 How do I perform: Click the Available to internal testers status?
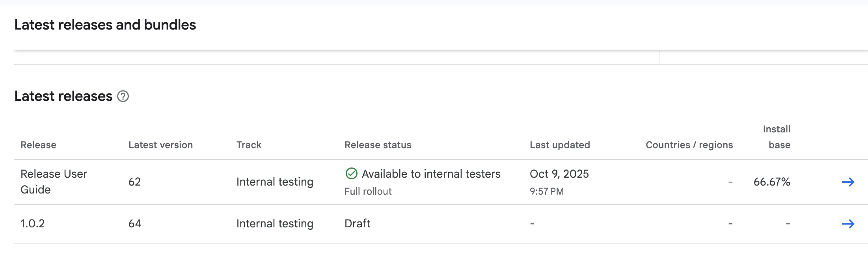click(431, 174)
